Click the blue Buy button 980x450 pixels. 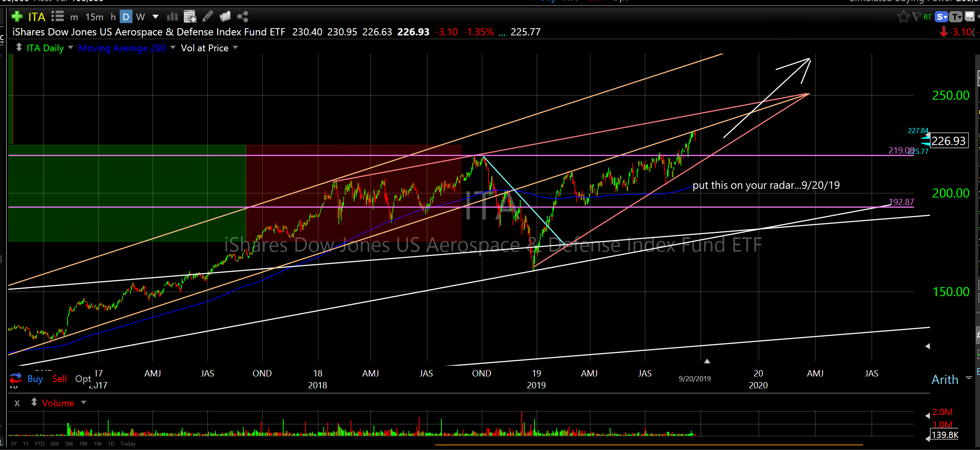pyautogui.click(x=35, y=379)
